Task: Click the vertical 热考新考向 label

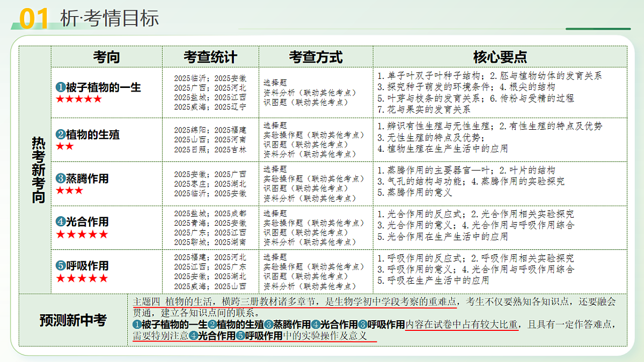Action: pyautogui.click(x=38, y=170)
